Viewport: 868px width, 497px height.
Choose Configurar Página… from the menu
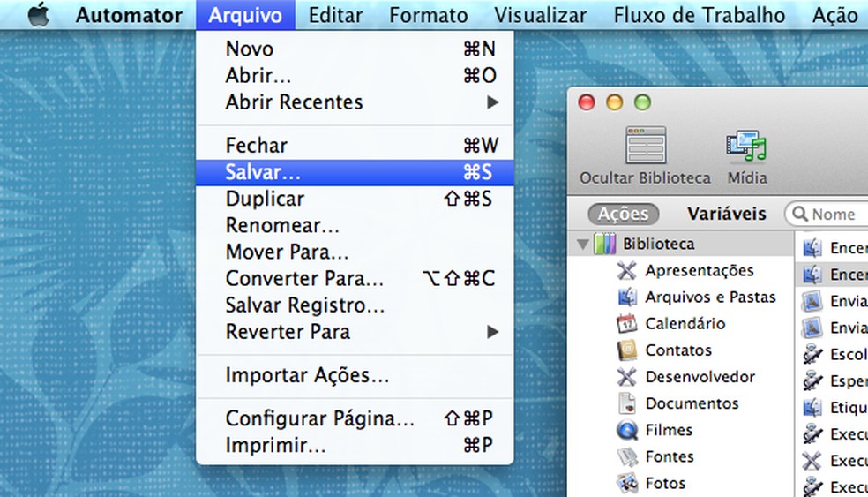click(x=355, y=418)
